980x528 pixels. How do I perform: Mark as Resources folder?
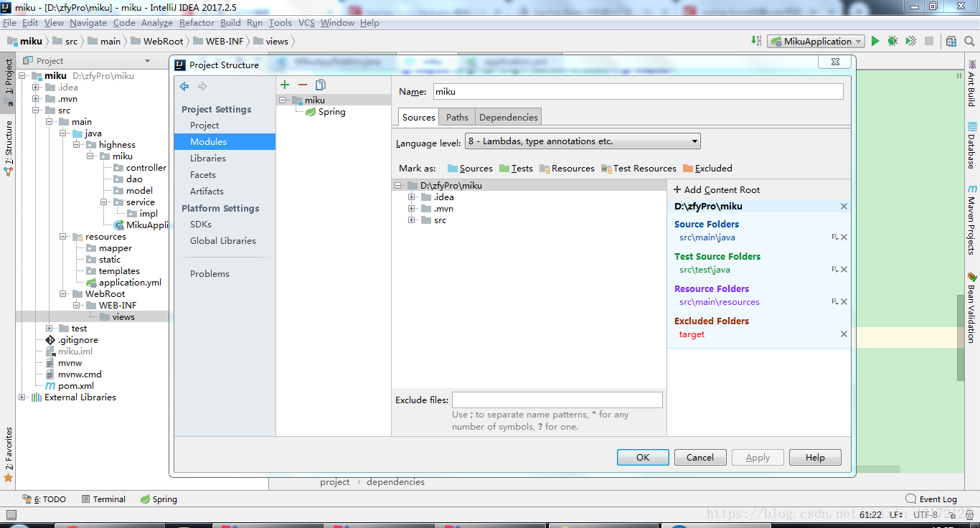pos(567,169)
